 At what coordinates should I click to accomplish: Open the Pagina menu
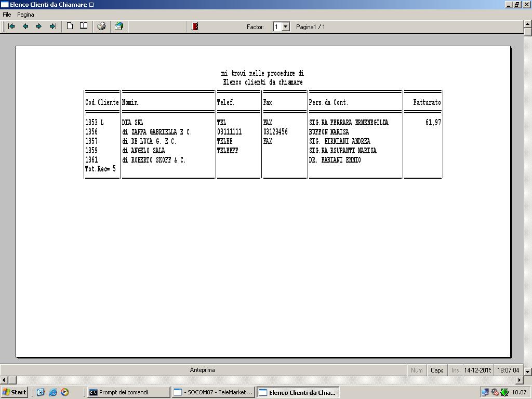pos(25,15)
